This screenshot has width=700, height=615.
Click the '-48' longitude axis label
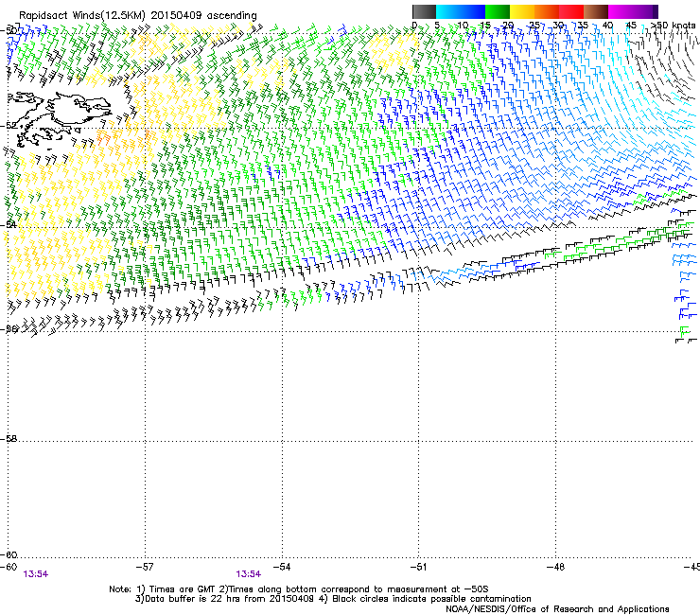point(556,567)
